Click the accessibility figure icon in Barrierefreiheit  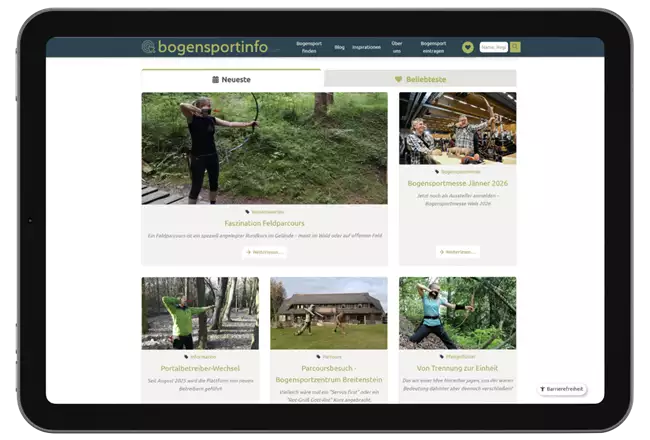tap(542, 389)
